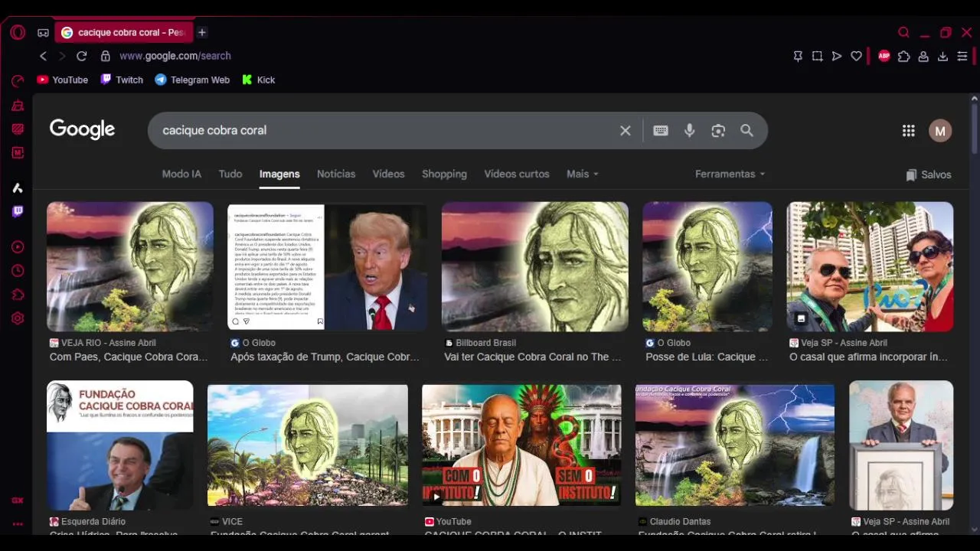
Task: Open the downloads panel
Action: coord(942,56)
